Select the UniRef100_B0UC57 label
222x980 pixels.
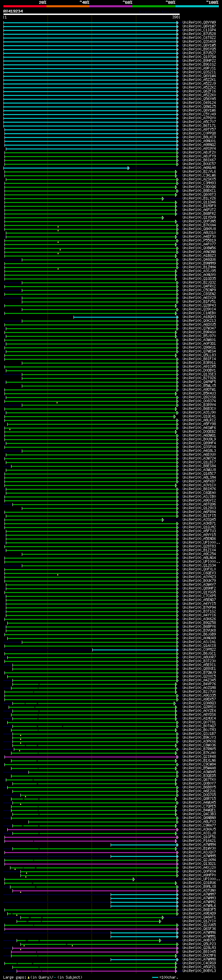pyautogui.click(x=199, y=164)
